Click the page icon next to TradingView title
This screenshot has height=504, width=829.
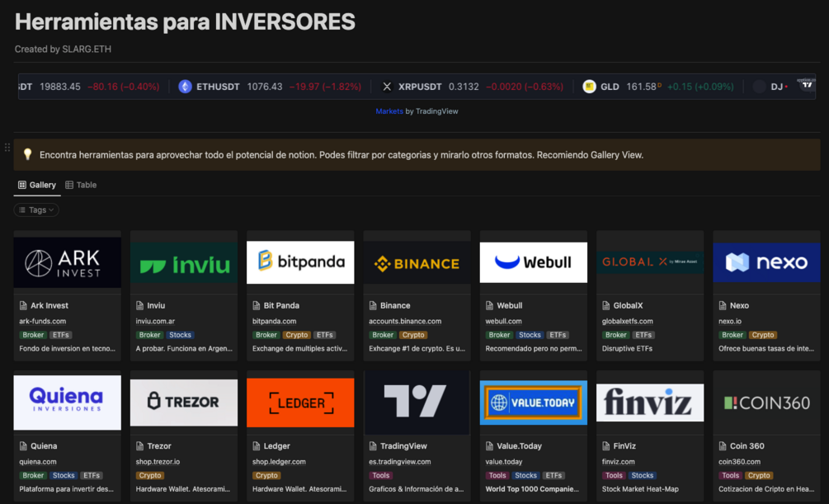[x=373, y=445]
